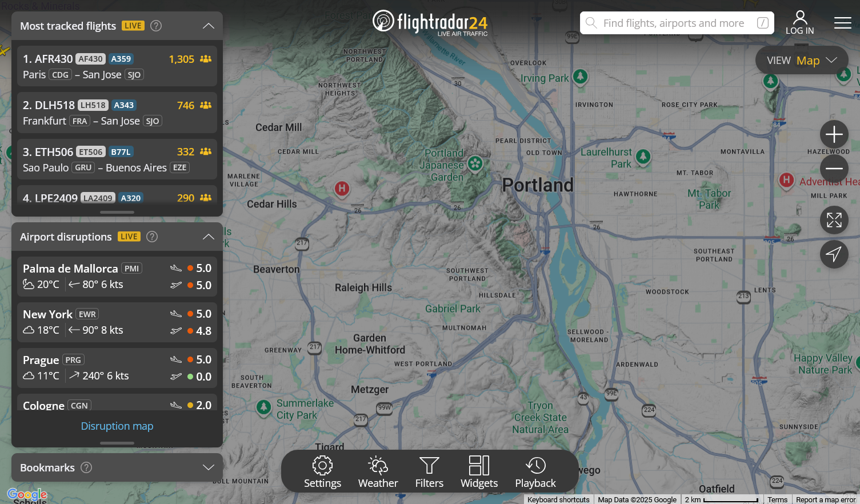Viewport: 860px width, 504px height.
Task: Click viewers icon on DLH518 row
Action: point(206,105)
